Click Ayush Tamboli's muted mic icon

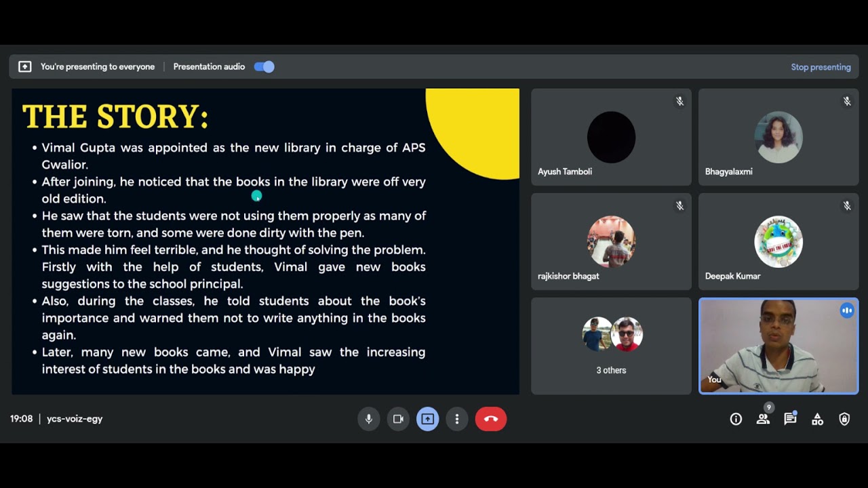click(x=679, y=101)
